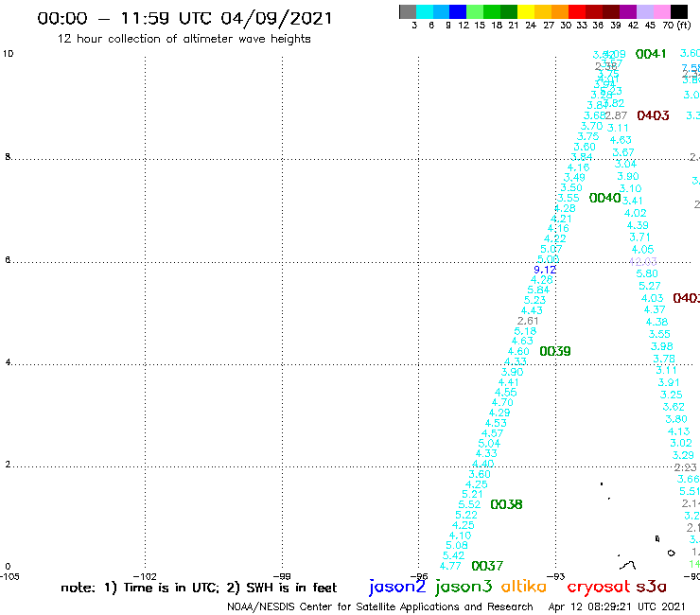Viewport: 700px width, 615px height.
Task: Click the green pass number 0040
Action: coord(604,198)
